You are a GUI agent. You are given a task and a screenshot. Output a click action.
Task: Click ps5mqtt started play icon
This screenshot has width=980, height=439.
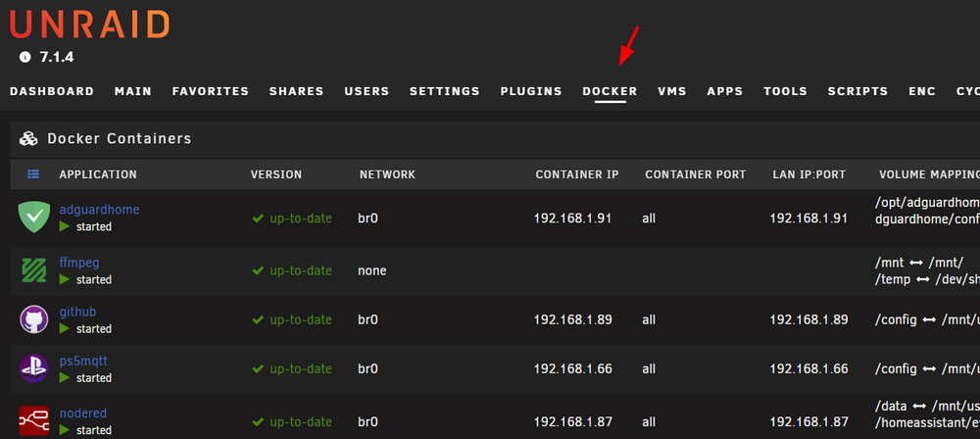pos(65,377)
